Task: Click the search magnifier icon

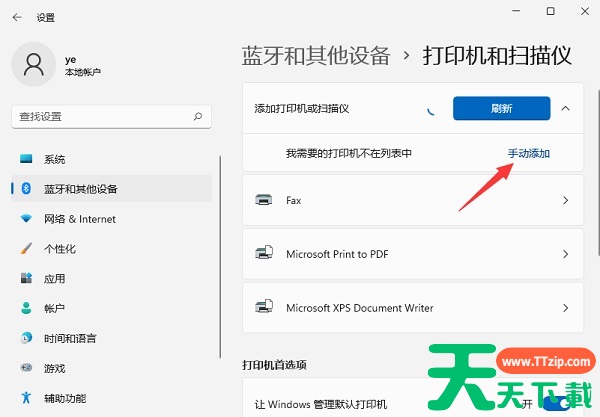Action: coord(198,116)
